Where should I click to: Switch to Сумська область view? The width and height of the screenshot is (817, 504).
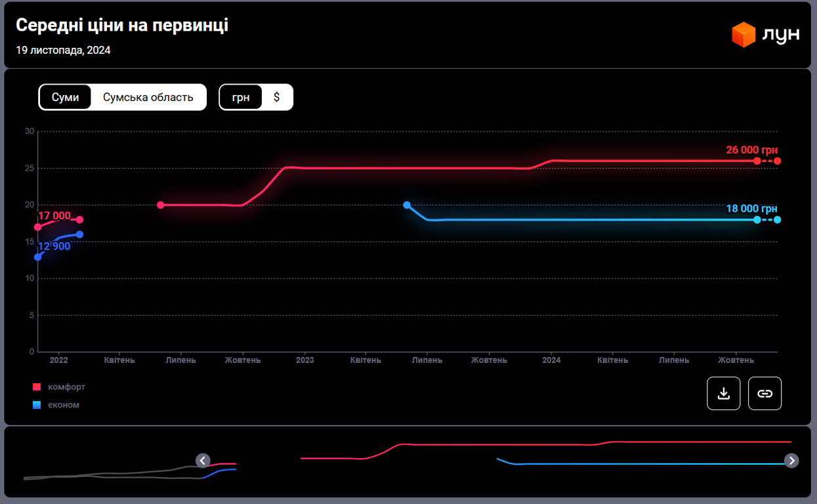pyautogui.click(x=148, y=97)
